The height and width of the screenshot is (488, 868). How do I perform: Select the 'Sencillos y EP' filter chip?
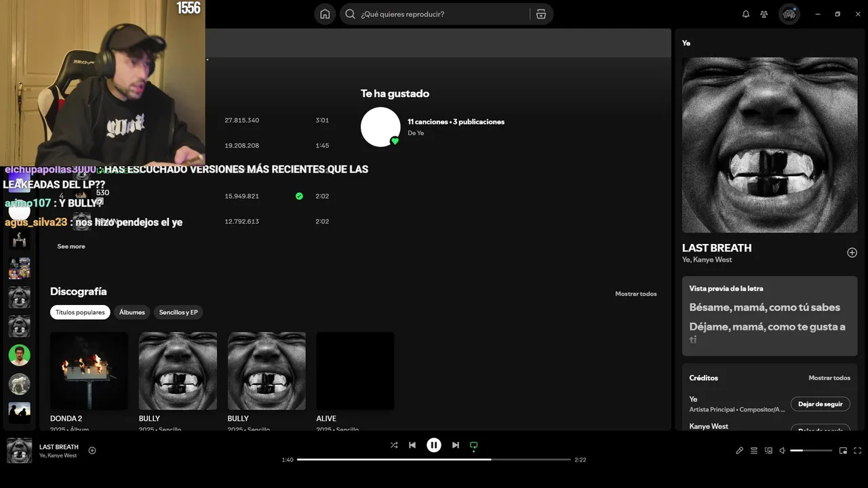tap(178, 312)
